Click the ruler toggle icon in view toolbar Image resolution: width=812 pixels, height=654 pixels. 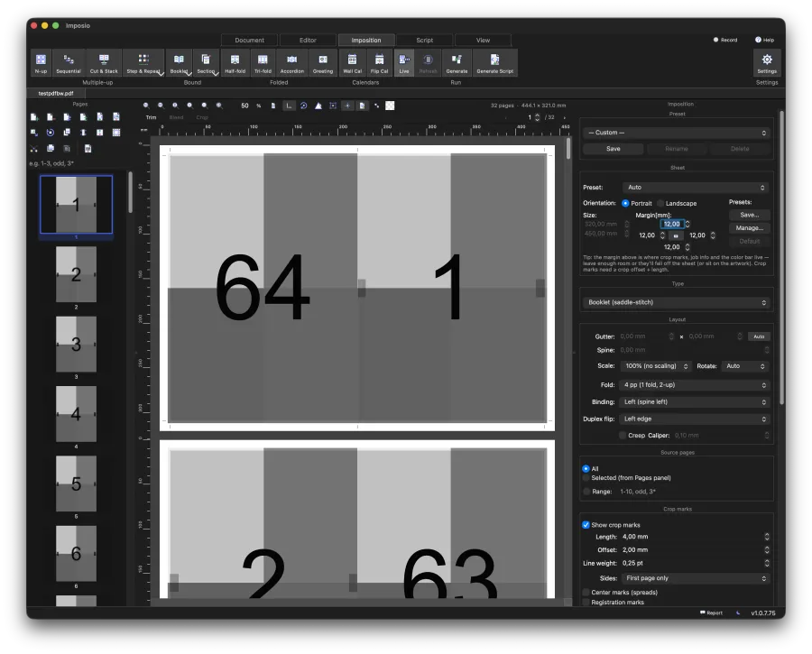(x=289, y=106)
